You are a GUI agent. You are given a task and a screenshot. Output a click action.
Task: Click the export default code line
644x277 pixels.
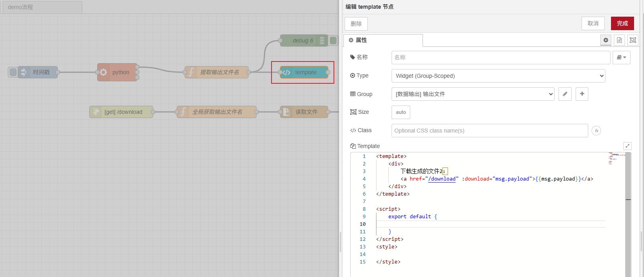(x=413, y=217)
